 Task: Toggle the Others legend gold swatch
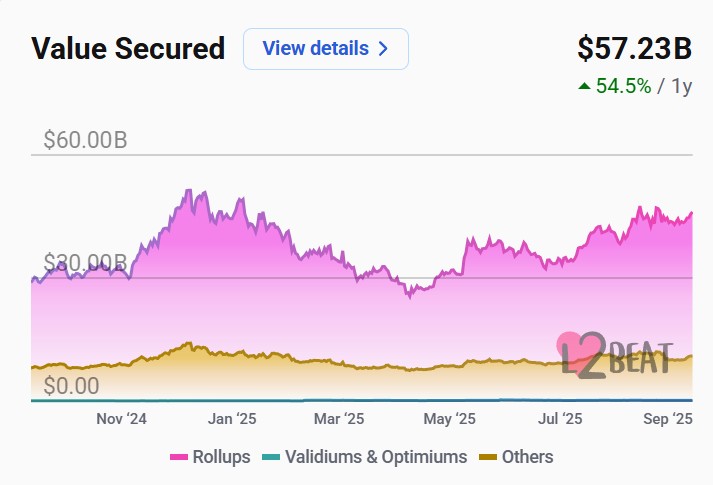[487, 457]
